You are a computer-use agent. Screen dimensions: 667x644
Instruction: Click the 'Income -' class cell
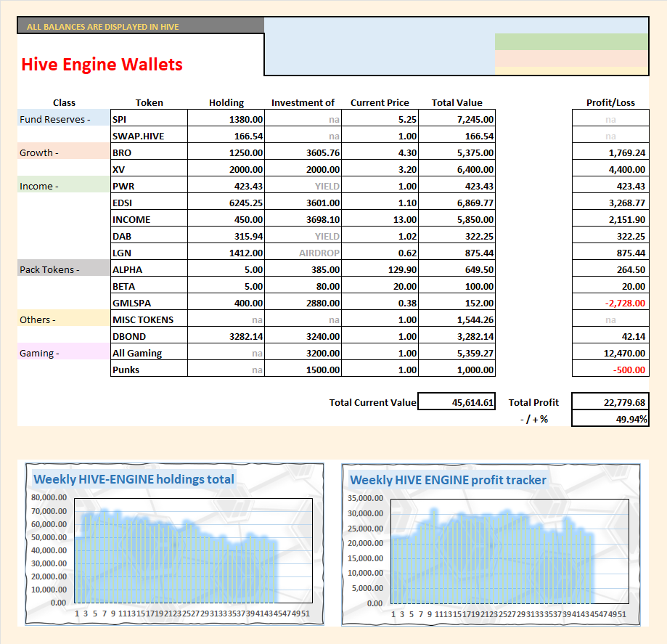(63, 184)
